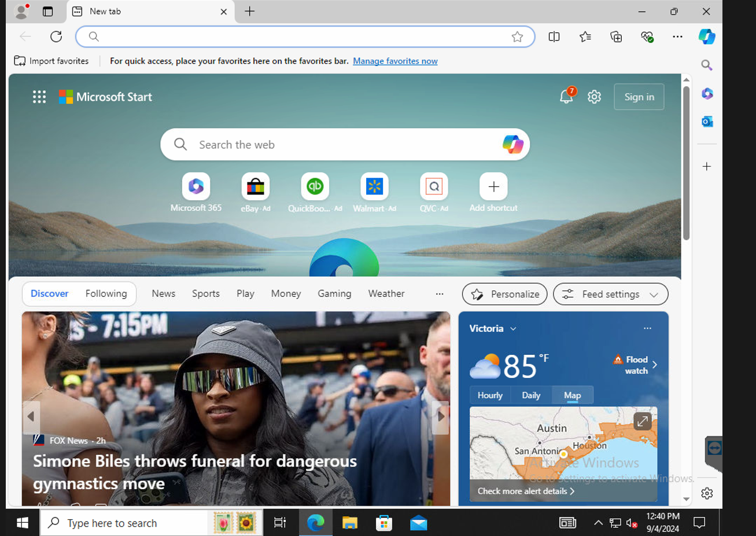This screenshot has height=536, width=756.
Task: Select the Daily weather view
Action: click(531, 395)
